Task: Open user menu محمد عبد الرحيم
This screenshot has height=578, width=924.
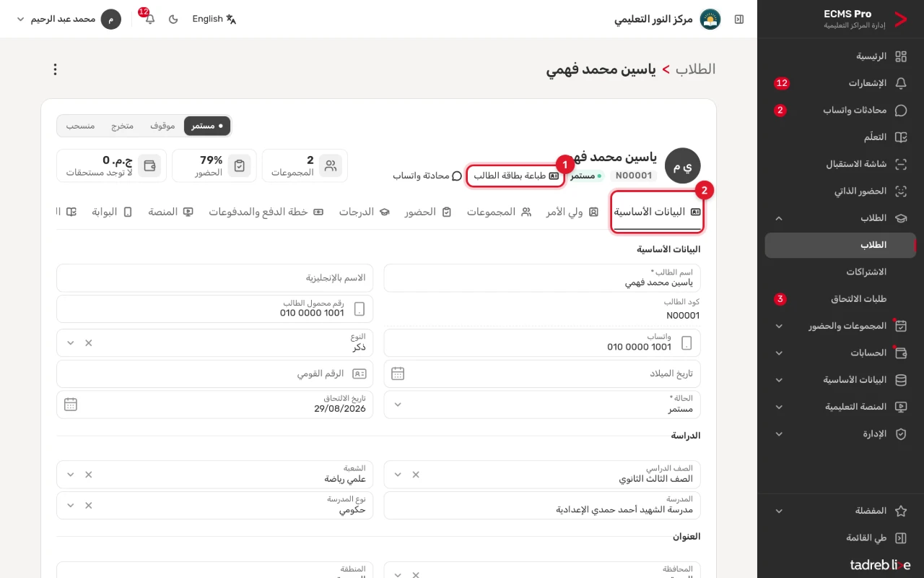Action: coord(69,19)
